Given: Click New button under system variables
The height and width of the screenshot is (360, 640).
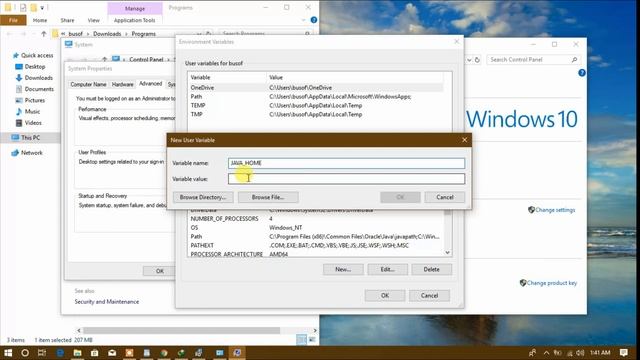Looking at the screenshot, I should click(343, 269).
